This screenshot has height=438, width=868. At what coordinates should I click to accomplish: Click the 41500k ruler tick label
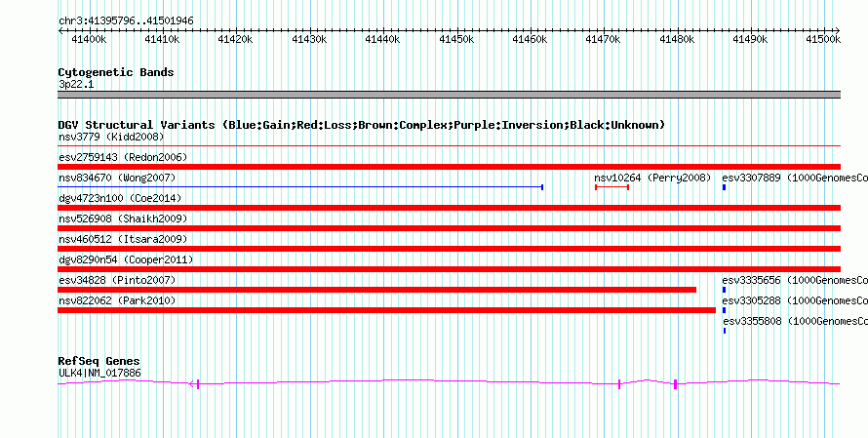(x=824, y=39)
